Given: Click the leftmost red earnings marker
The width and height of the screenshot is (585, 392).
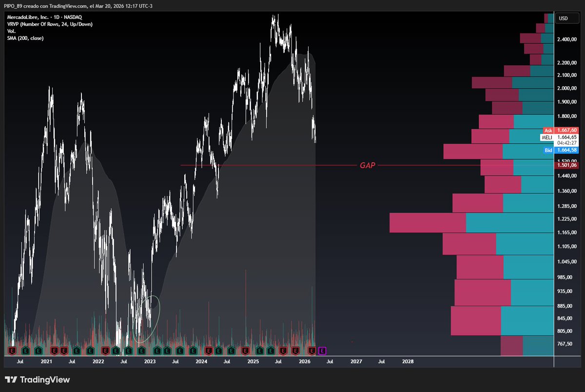Looking at the screenshot, I should (12, 350).
